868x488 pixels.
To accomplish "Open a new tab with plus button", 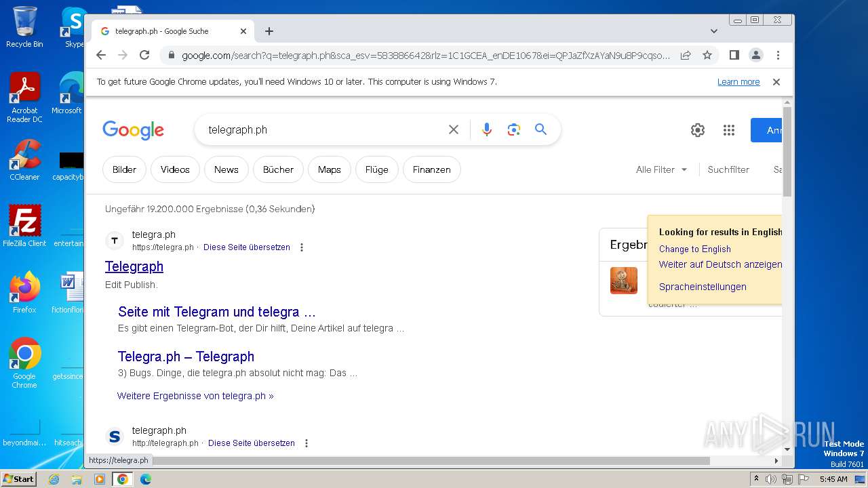I will pyautogui.click(x=269, y=31).
